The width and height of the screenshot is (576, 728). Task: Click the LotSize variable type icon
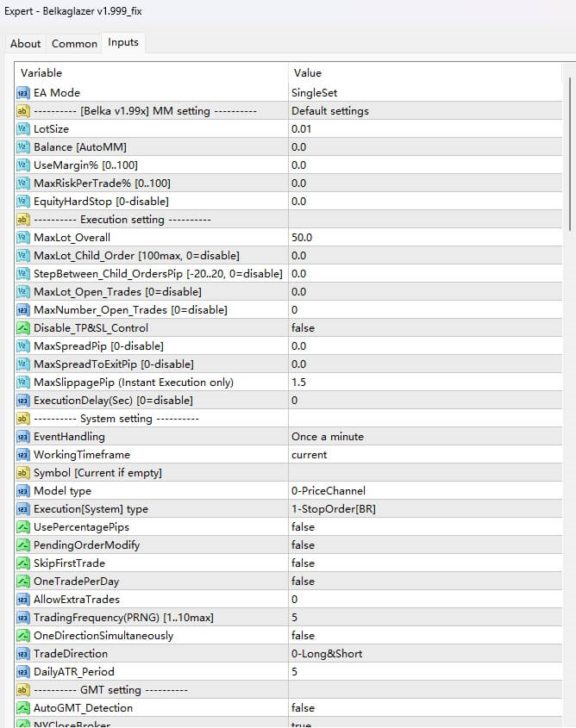23,128
